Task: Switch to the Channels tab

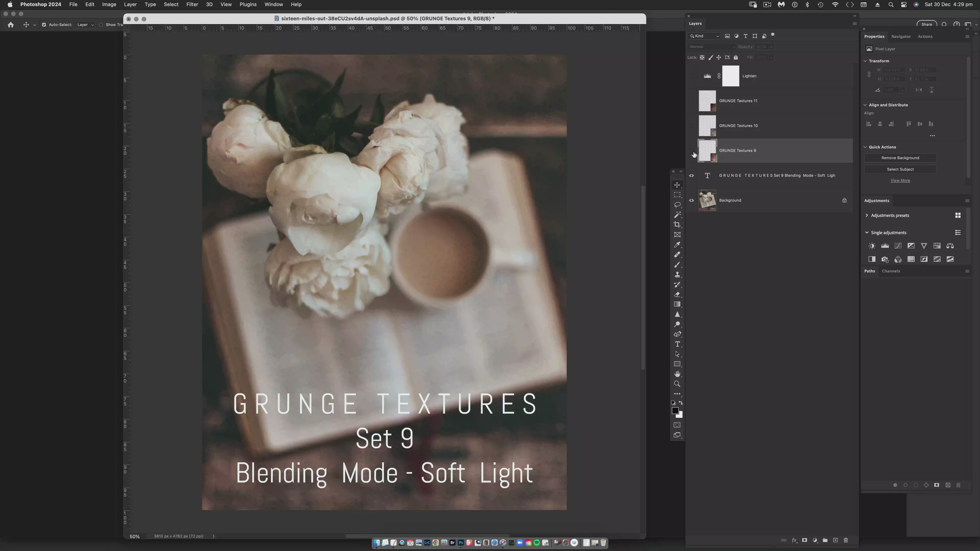Action: 891,271
